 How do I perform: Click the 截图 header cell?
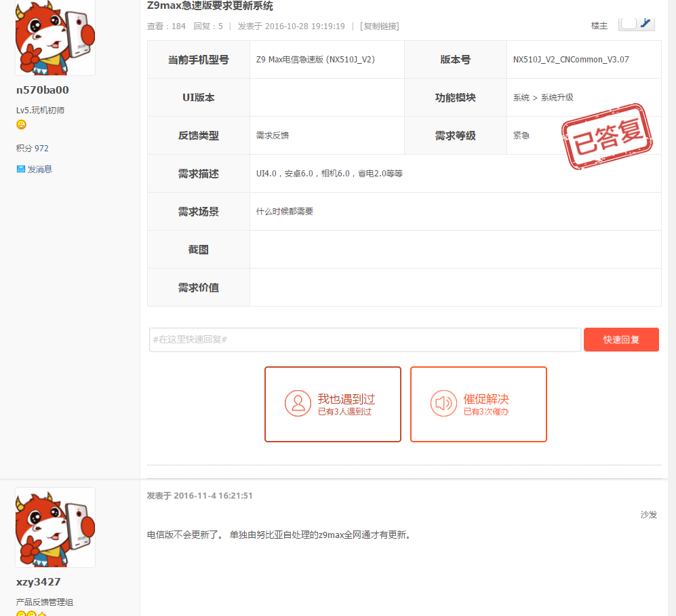[198, 250]
